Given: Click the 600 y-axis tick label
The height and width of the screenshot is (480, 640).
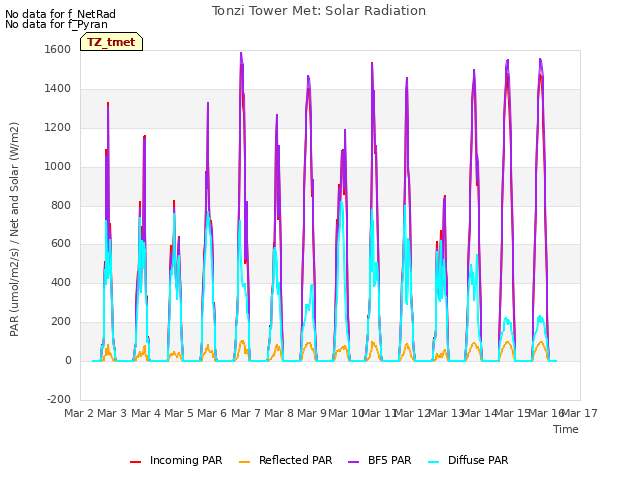Looking at the screenshot, I should [61, 244].
